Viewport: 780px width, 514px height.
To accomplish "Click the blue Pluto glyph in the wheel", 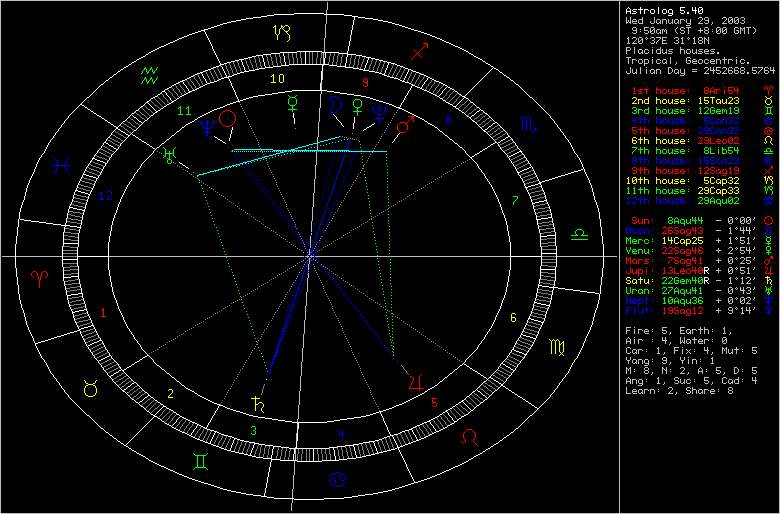I will pos(380,111).
